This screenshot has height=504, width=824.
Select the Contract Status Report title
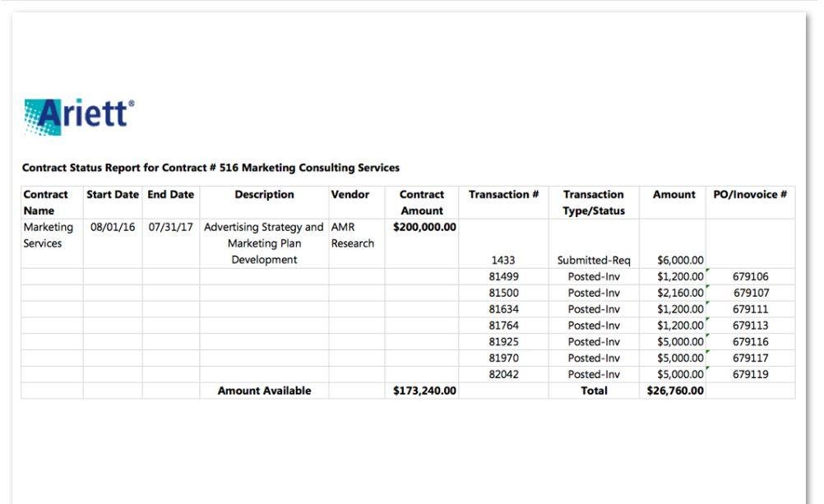pyautogui.click(x=211, y=168)
